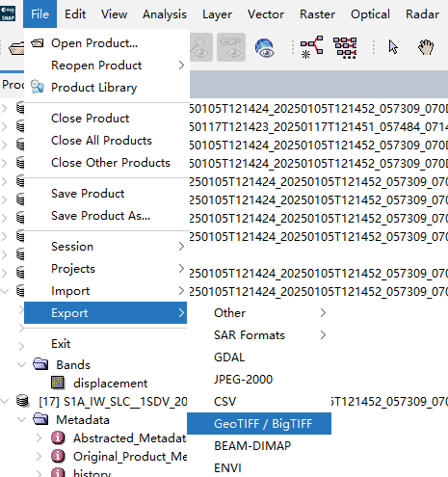Viewport: 448px width, 477px height.
Task: Click the Bands folder icon
Action: pyautogui.click(x=40, y=364)
